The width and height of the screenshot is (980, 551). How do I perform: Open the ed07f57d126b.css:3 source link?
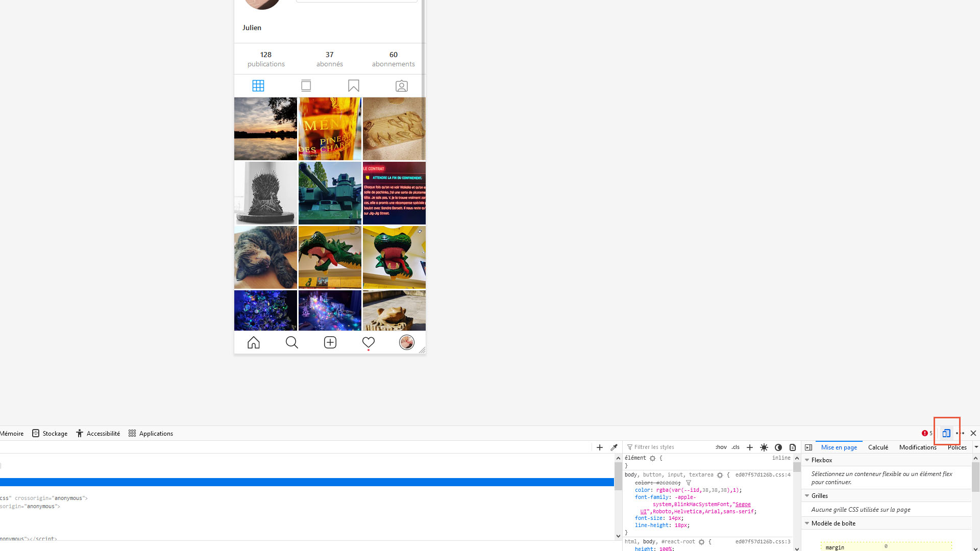[x=763, y=542]
